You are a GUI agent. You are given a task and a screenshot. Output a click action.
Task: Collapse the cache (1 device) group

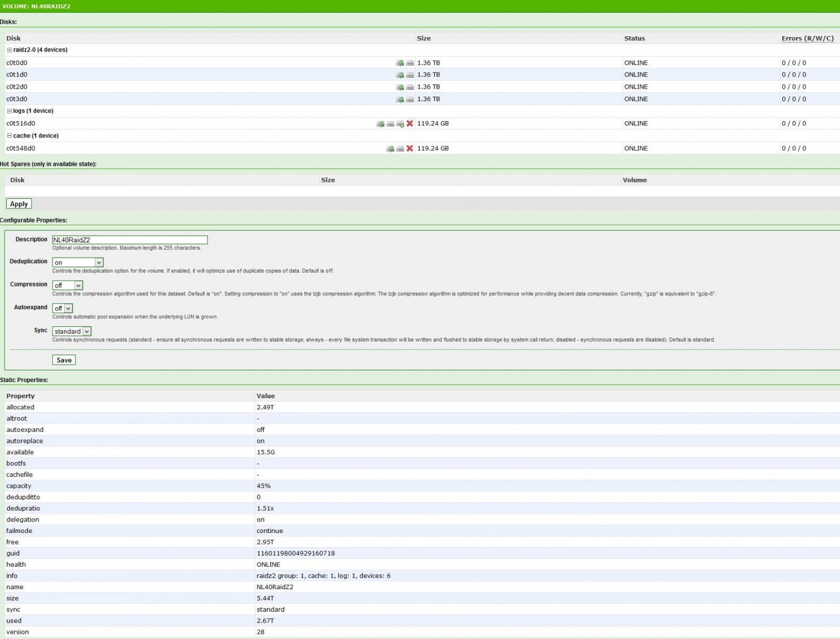(9, 136)
